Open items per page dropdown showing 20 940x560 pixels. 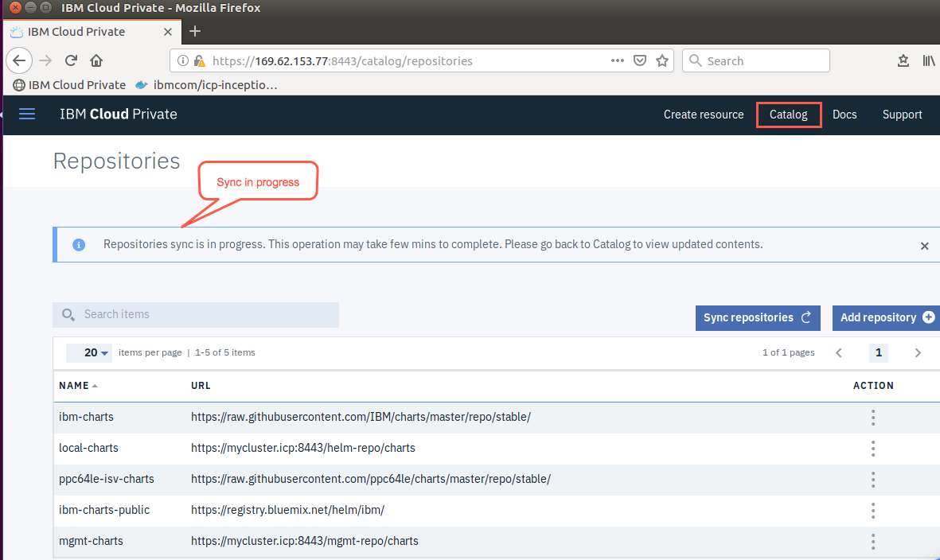[89, 352]
